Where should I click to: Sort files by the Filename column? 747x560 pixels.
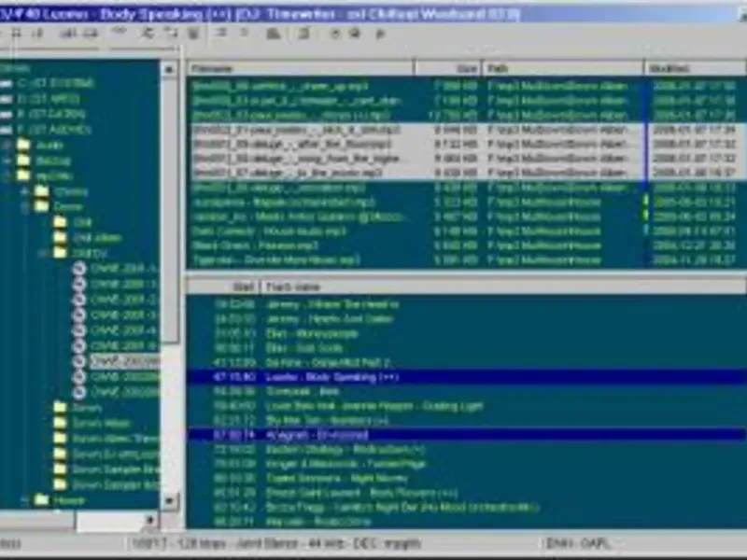coord(300,68)
